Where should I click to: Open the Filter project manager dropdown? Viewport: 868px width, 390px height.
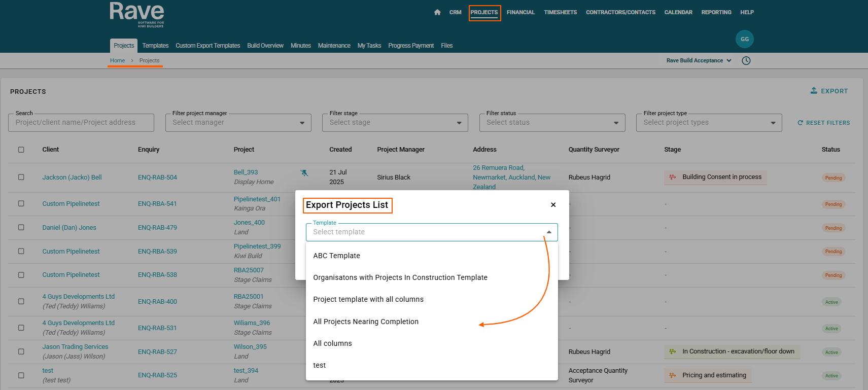[x=238, y=123]
